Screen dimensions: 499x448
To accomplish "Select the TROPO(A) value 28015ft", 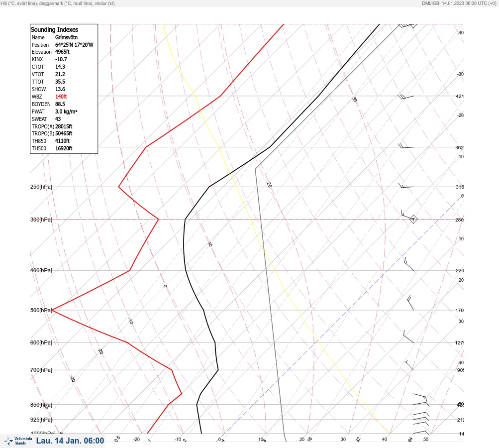I will click(64, 126).
